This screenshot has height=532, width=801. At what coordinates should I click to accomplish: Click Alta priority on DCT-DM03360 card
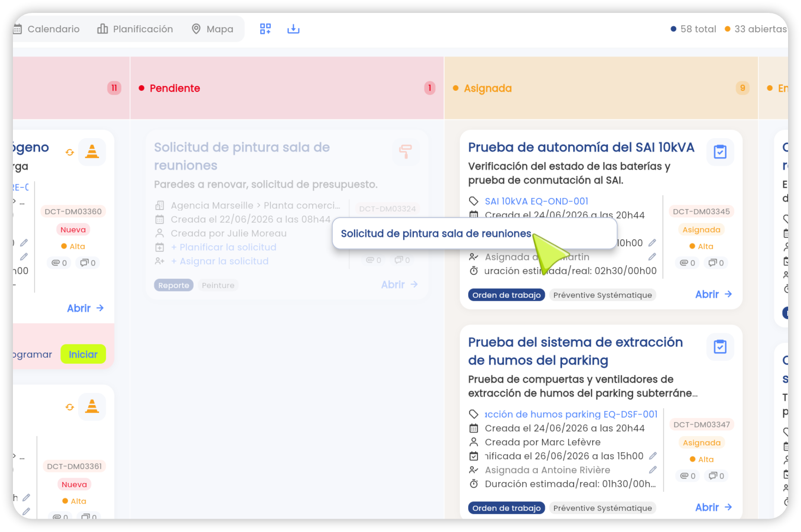[x=73, y=246]
